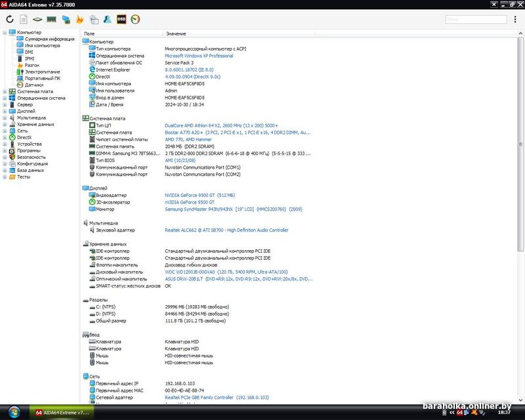Open the three-dot menu at top right

click(x=515, y=20)
